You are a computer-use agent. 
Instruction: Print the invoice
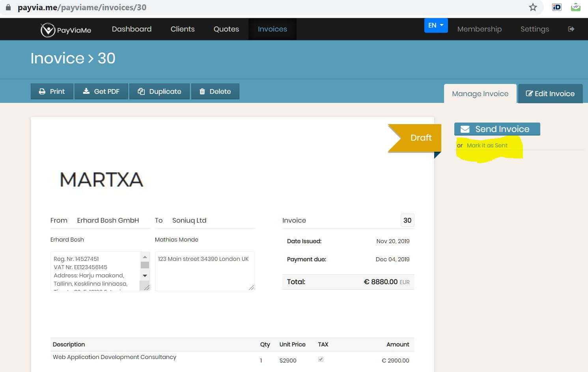pos(52,91)
